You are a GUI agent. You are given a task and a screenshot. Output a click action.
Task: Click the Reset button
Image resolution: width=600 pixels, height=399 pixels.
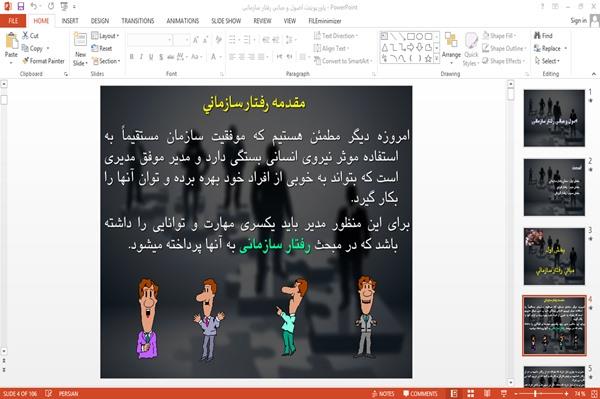tap(102, 48)
